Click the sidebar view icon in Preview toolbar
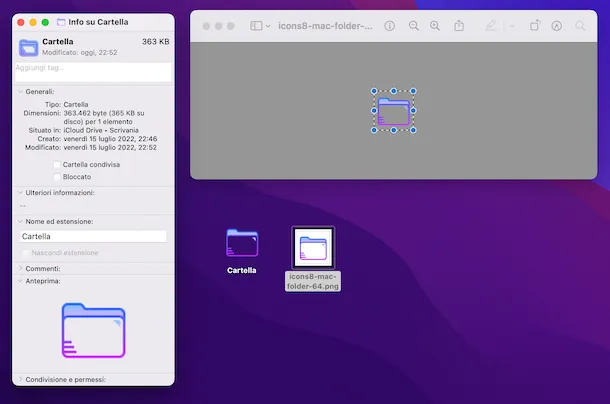610x404 pixels. 256,26
